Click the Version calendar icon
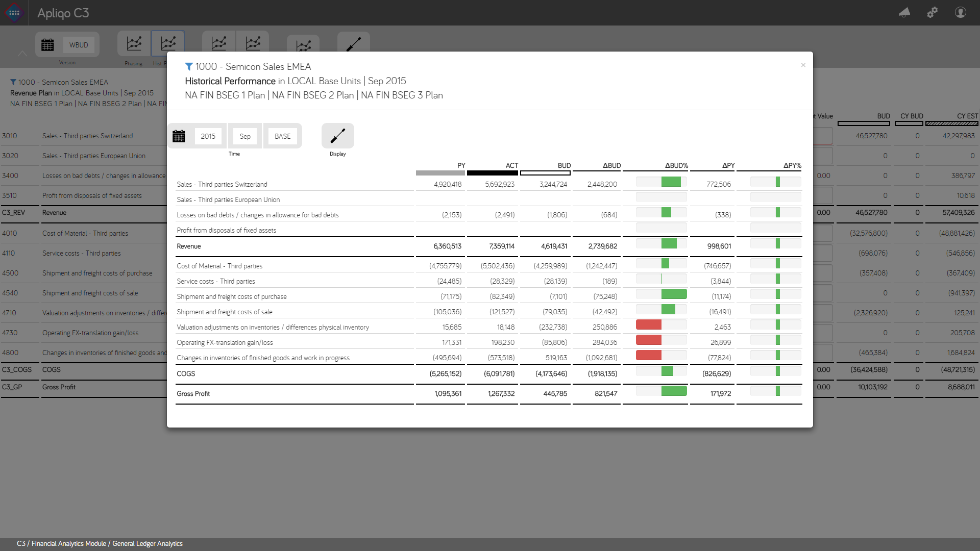The width and height of the screenshot is (980, 551). point(47,45)
